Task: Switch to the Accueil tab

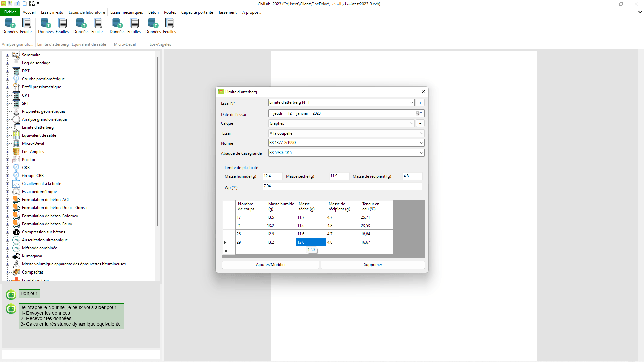Action: click(29, 12)
